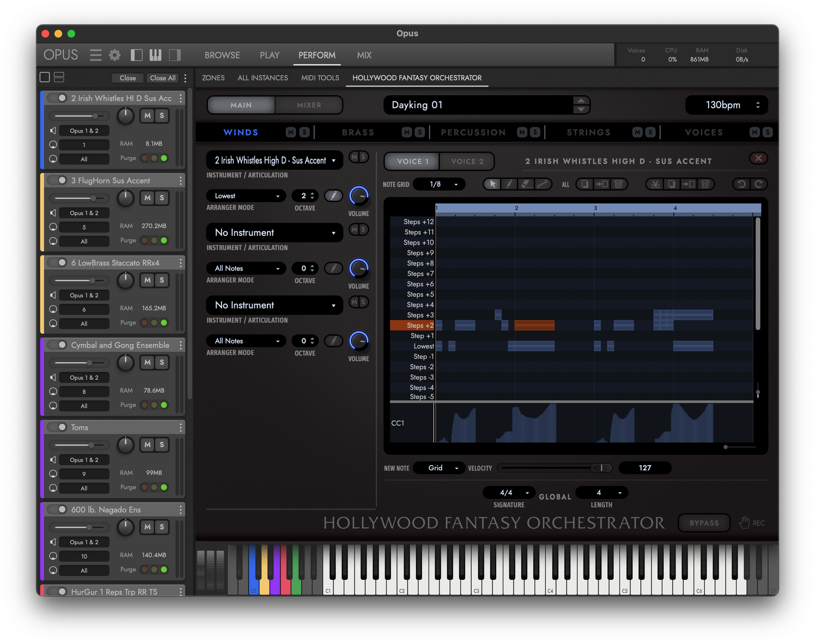
Task: Click the scissors cut icon
Action: [x=655, y=184]
